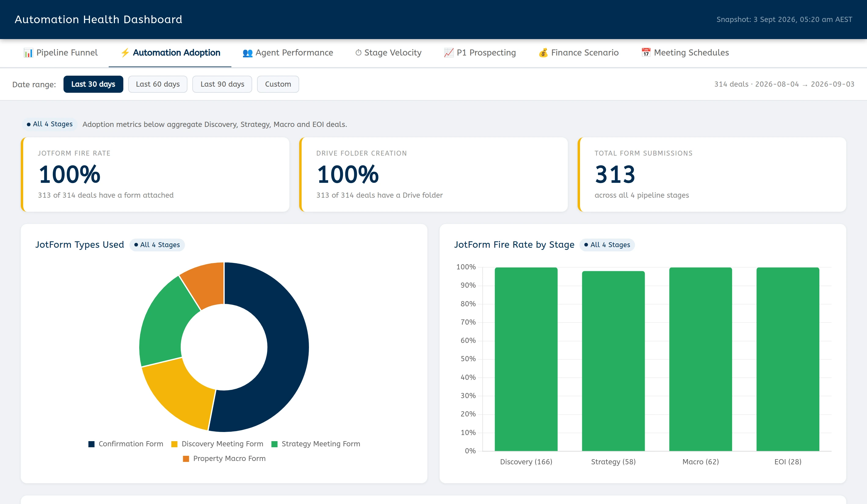Toggle Confirmation Form legend swatch
Image resolution: width=867 pixels, height=504 pixels.
click(92, 444)
